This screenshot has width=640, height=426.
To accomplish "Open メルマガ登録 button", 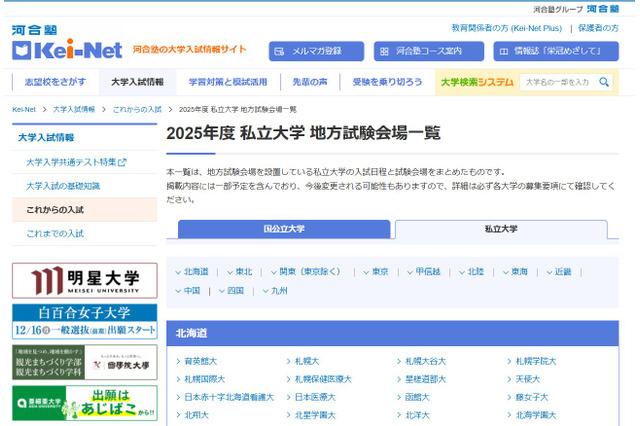I will pos(316,51).
